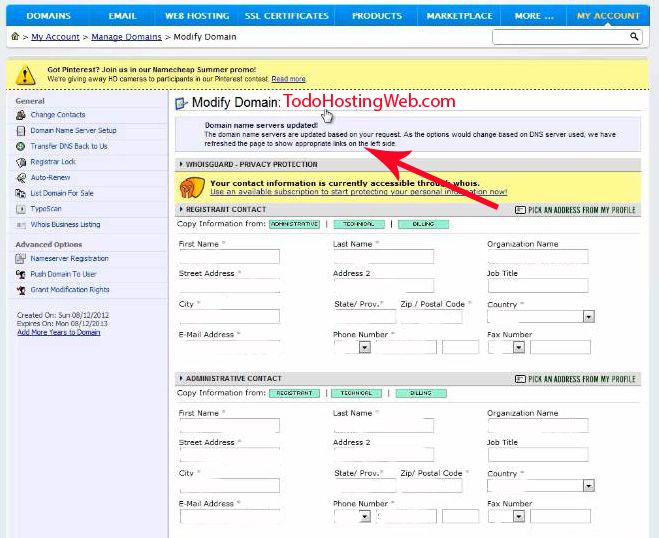This screenshot has width=659, height=538.
Task: Open the Read more promo link
Action: coord(288,79)
